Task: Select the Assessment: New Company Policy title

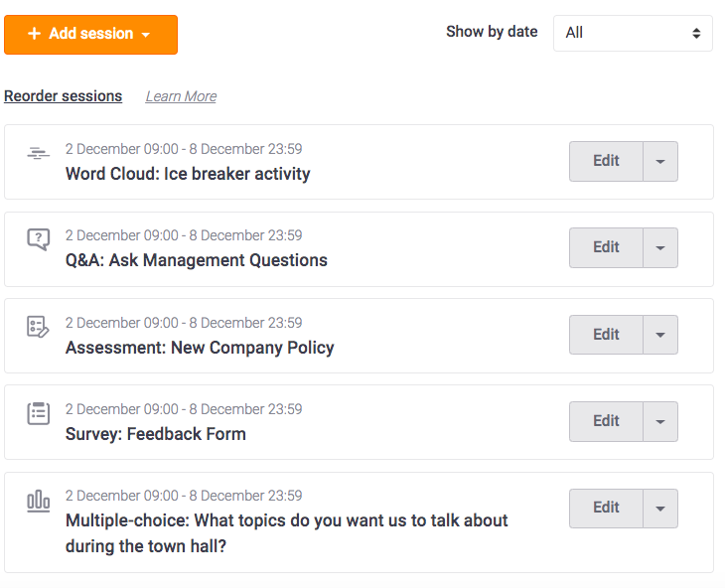Action: (200, 348)
